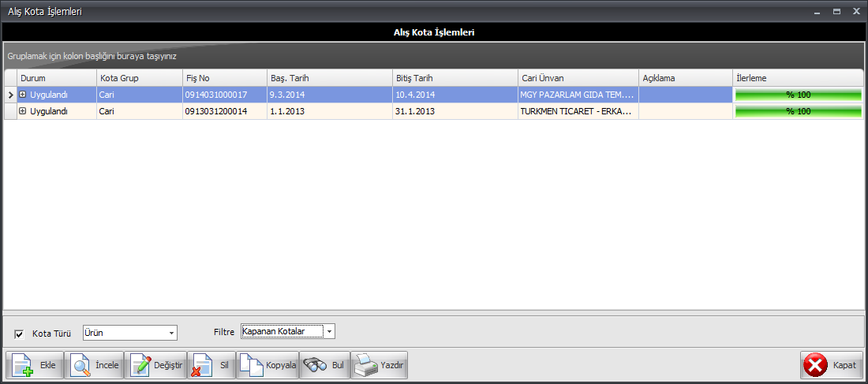The width and height of the screenshot is (868, 384).
Task: Click the Yazdır printer icon
Action: pyautogui.click(x=365, y=366)
